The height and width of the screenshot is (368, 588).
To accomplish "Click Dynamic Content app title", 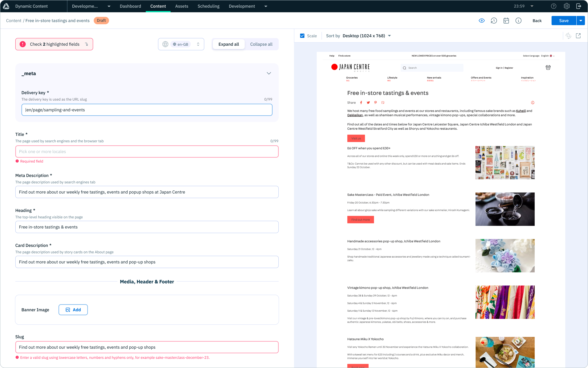I will point(31,6).
